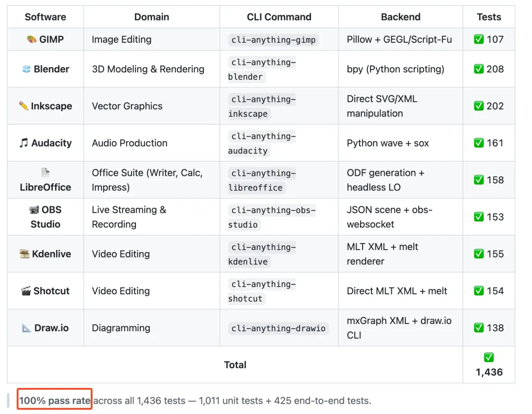
Task: Click the green checkmark beside 208
Action: pyautogui.click(x=478, y=69)
